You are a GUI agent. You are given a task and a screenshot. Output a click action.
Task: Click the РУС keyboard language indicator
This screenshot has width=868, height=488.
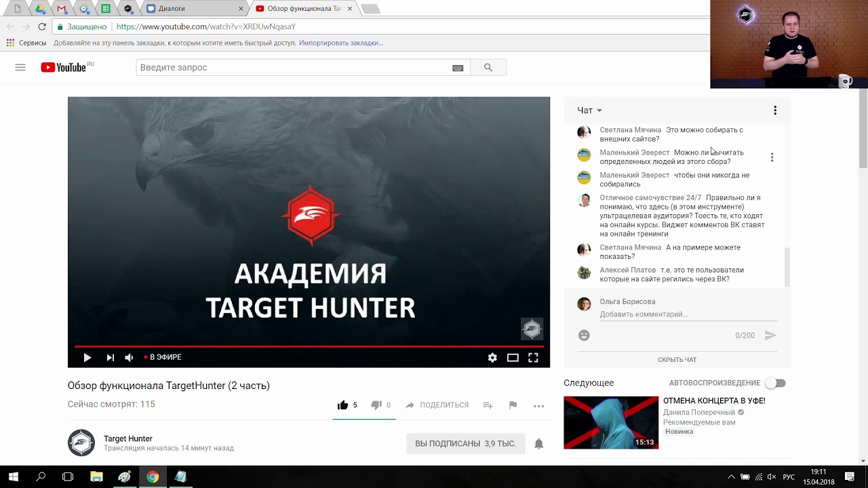789,477
